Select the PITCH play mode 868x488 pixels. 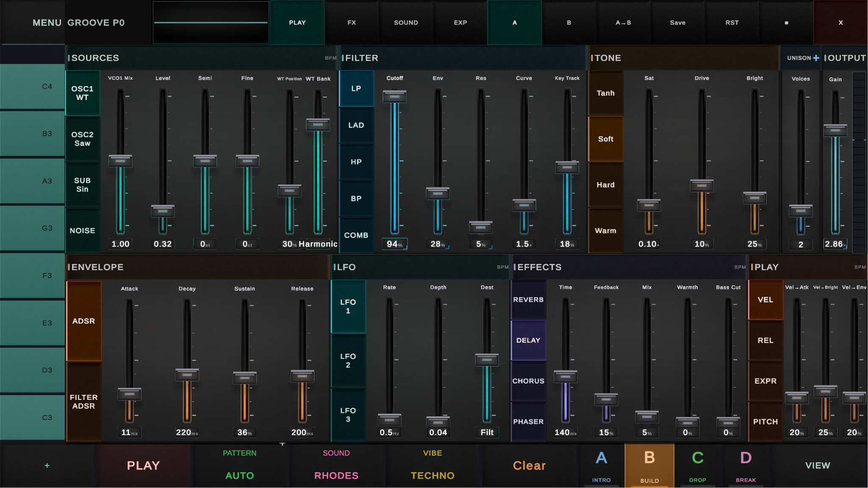tap(765, 421)
